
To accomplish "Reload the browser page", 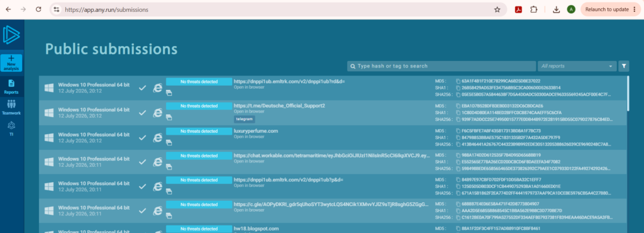I will 38,9.
